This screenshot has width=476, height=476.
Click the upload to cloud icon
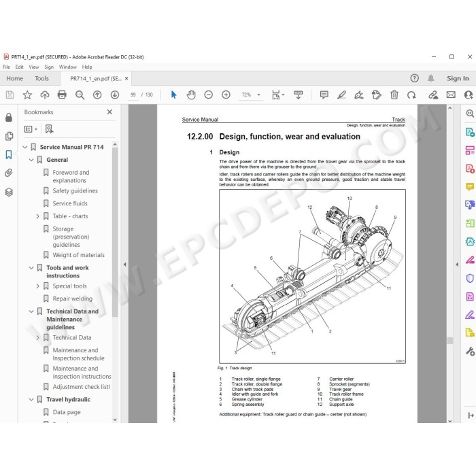(x=45, y=95)
